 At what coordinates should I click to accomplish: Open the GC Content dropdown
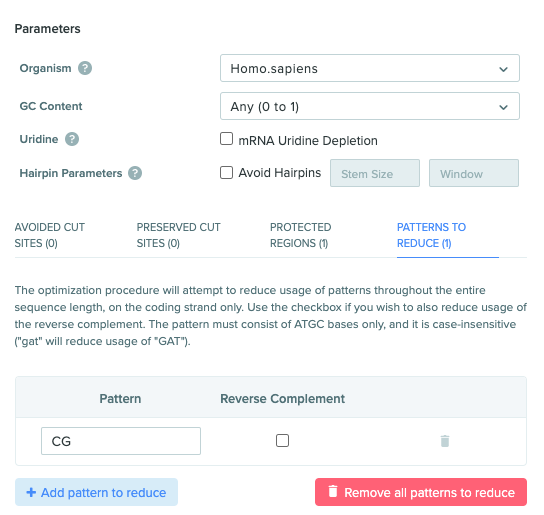click(x=370, y=106)
